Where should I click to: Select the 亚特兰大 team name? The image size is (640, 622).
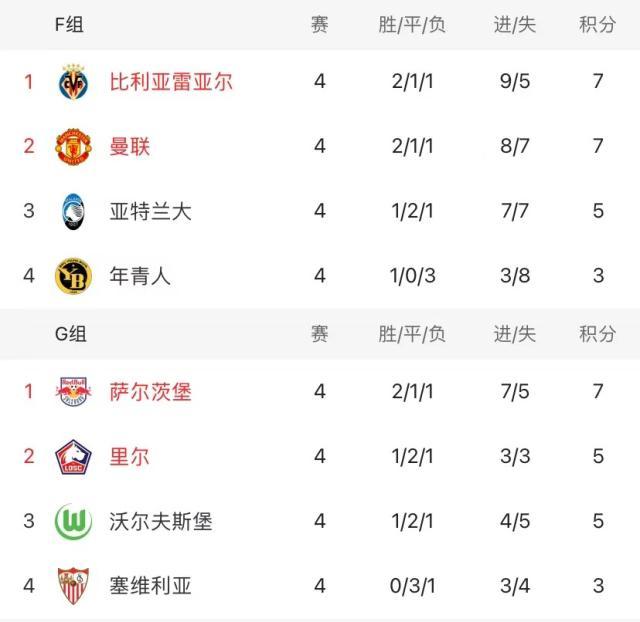pyautogui.click(x=150, y=212)
